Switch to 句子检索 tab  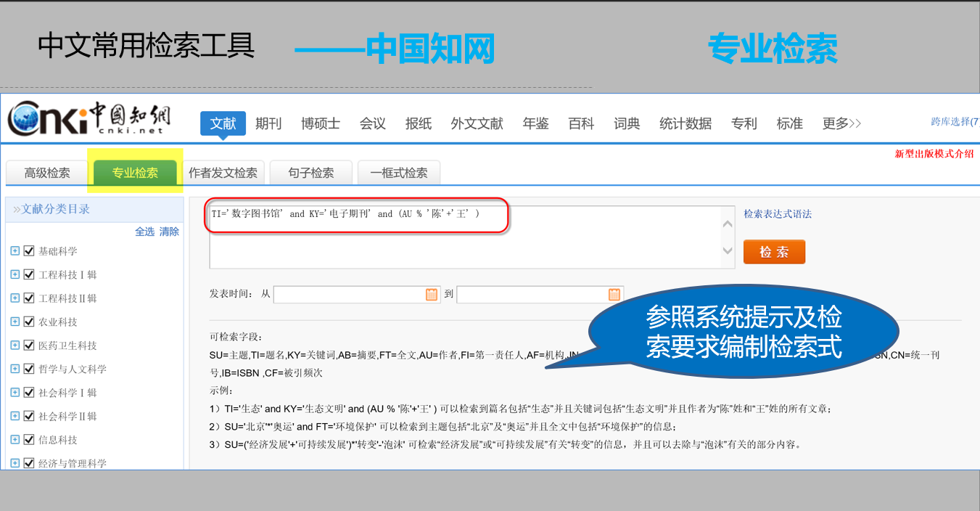[311, 173]
